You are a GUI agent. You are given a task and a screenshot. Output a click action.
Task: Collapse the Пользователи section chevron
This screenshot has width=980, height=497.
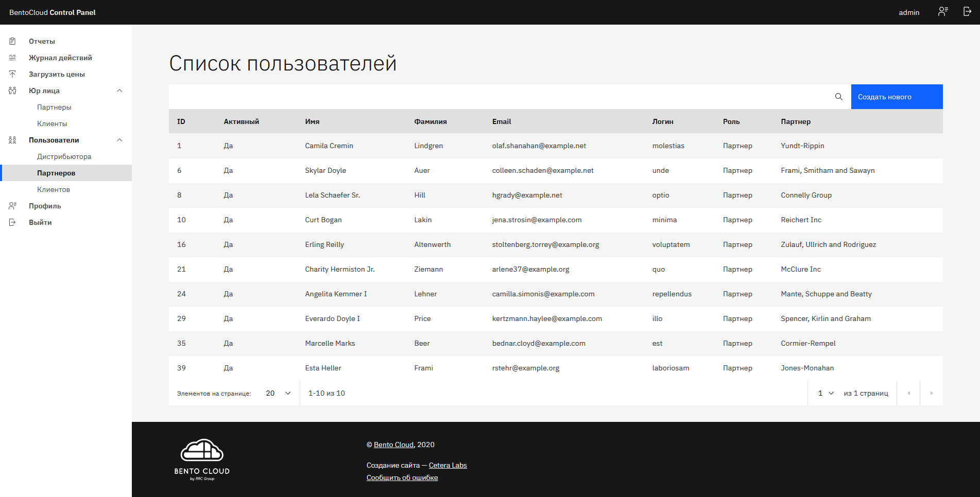coord(119,140)
